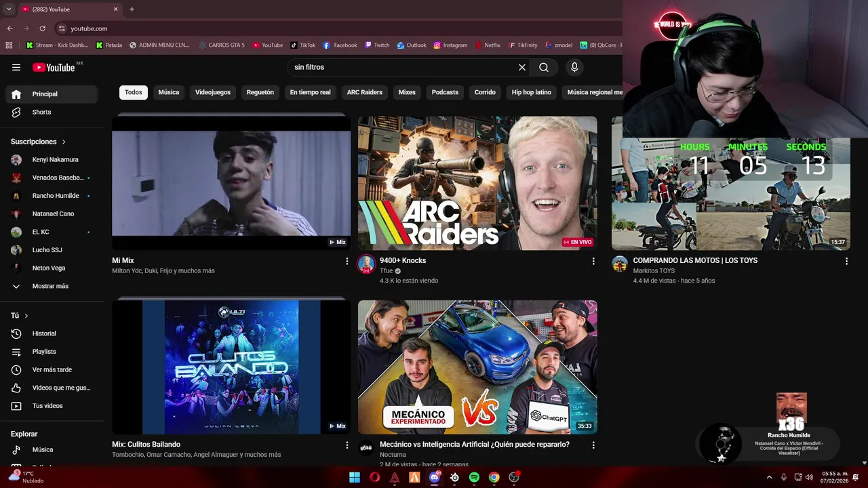The width and height of the screenshot is (868, 488).
Task: Open Rancho Humilde subscription channel
Action: click(x=52, y=196)
